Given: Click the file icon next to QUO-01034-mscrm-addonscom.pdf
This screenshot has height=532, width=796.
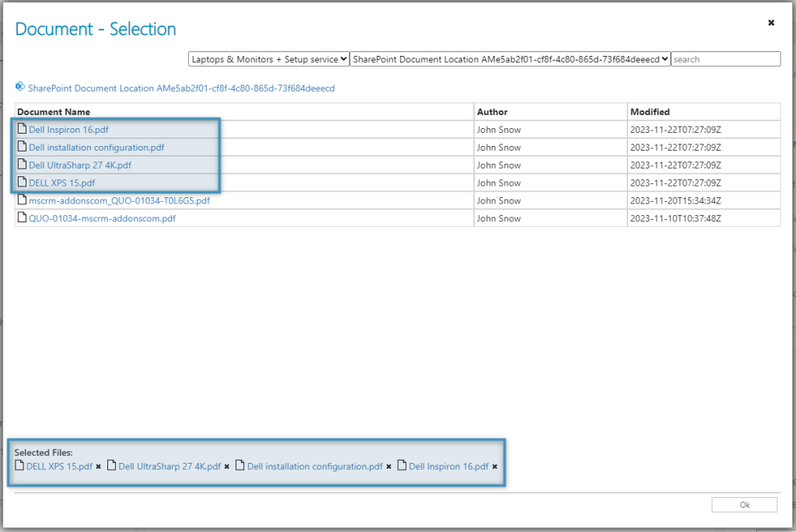Looking at the screenshot, I should pyautogui.click(x=22, y=217).
